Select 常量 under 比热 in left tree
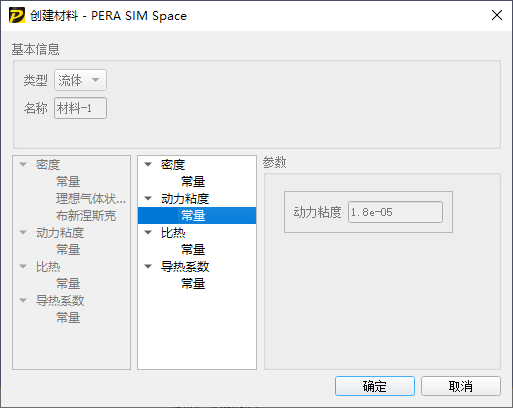Screen dimensions: 513x408 (x=68, y=283)
